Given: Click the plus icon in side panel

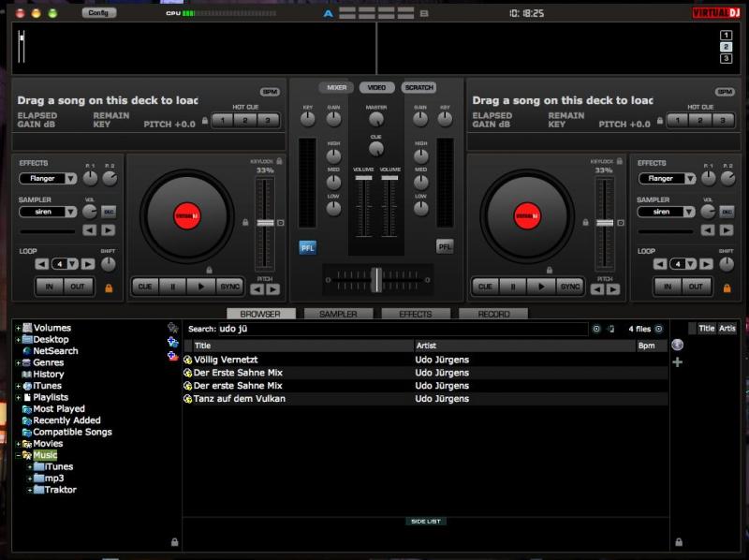Looking at the screenshot, I should click(x=677, y=362).
